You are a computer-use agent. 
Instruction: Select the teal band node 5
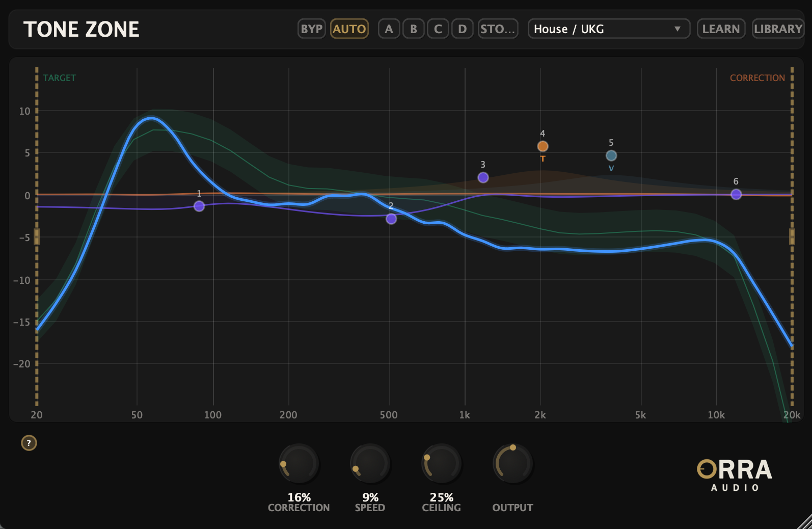coord(611,155)
